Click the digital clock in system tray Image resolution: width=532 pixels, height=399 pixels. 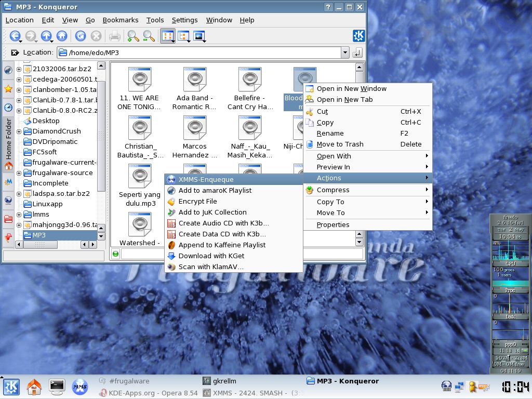[x=515, y=387]
